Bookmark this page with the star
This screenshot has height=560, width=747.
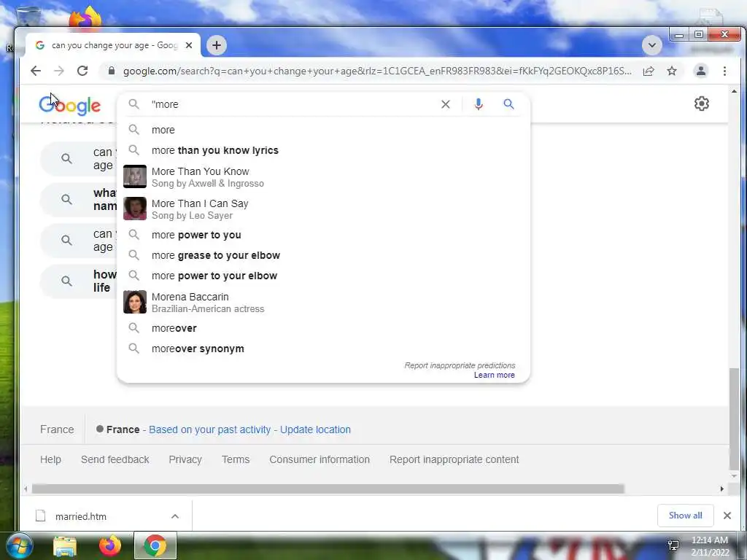point(672,71)
